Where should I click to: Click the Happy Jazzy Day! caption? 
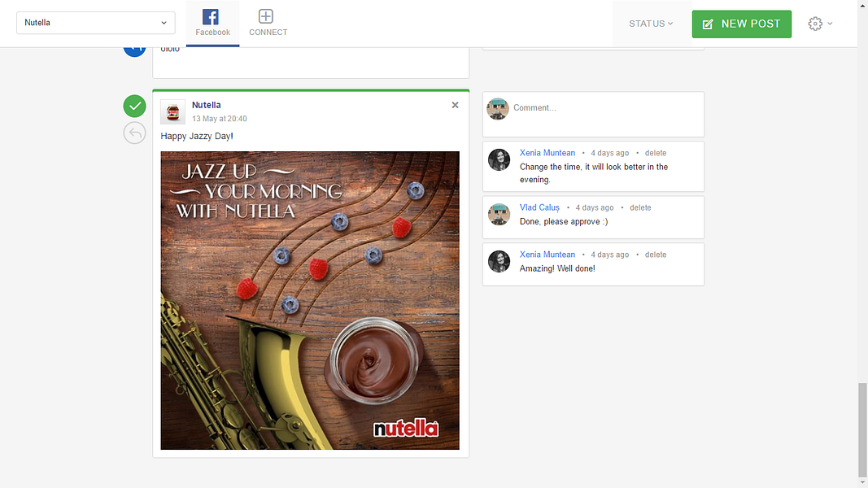pyautogui.click(x=197, y=136)
